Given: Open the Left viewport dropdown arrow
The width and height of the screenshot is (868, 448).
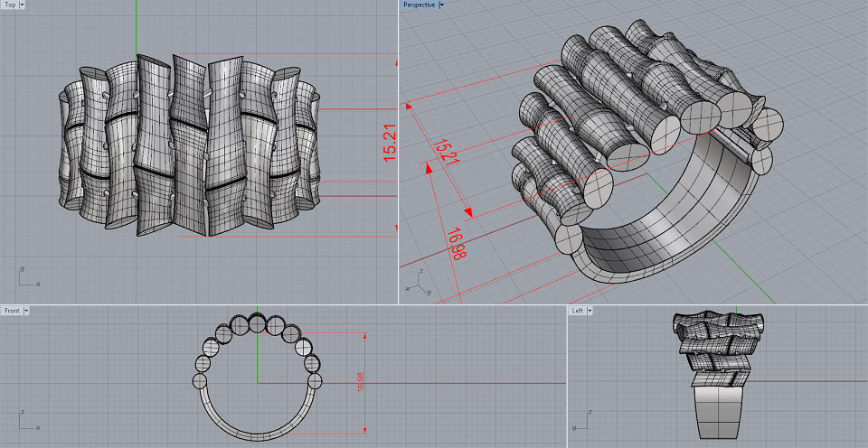Looking at the screenshot, I should (590, 311).
